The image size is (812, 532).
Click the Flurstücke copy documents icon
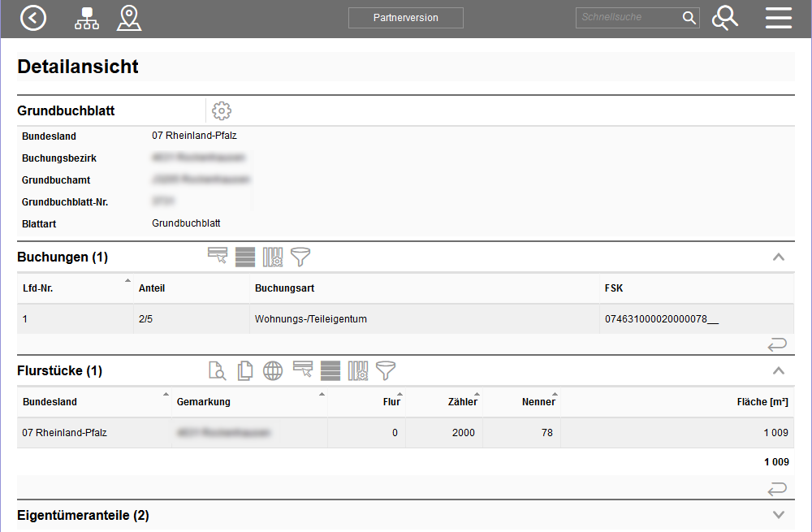(x=244, y=371)
